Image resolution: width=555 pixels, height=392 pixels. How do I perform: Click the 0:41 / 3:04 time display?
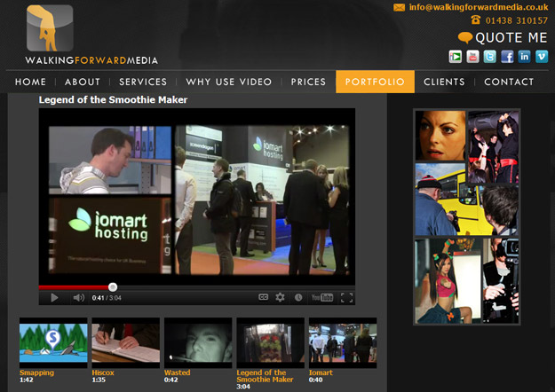(x=107, y=298)
